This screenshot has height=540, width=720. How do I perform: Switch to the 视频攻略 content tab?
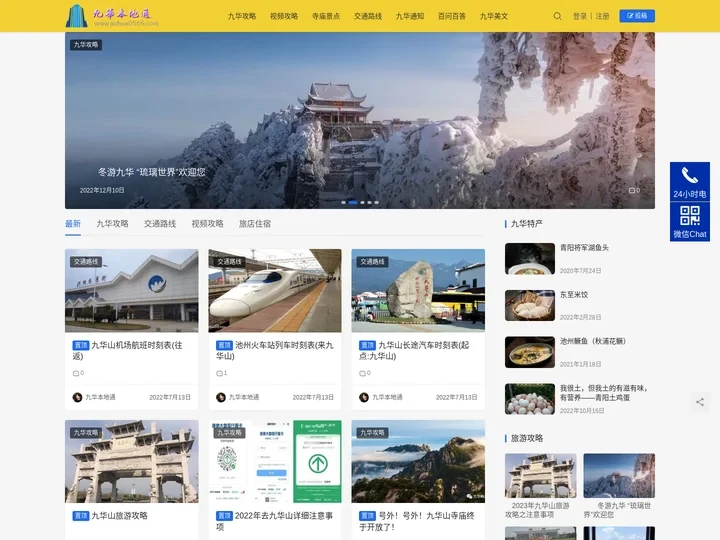208,224
